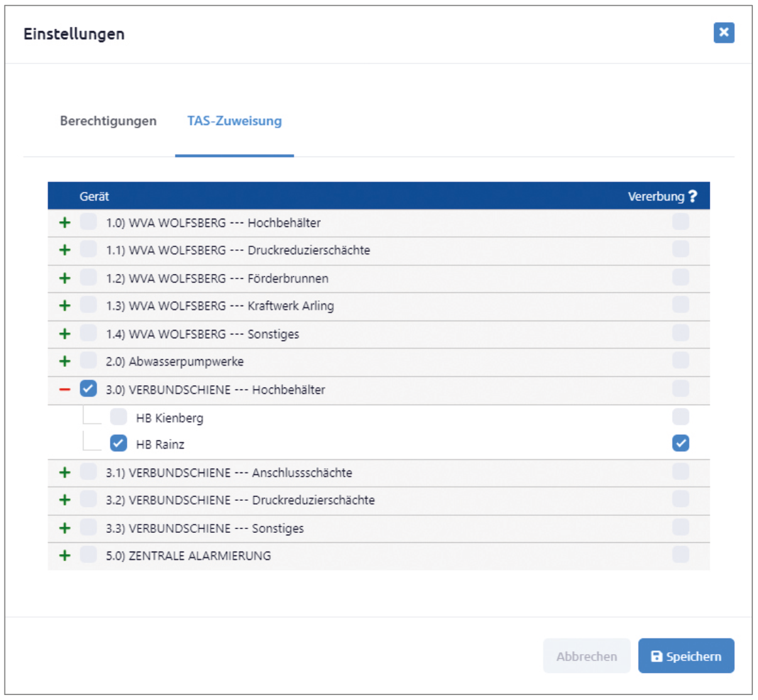The height and width of the screenshot is (700, 758).
Task: Expand 1.1) Druckreduzierschächte row
Action: click(x=65, y=250)
